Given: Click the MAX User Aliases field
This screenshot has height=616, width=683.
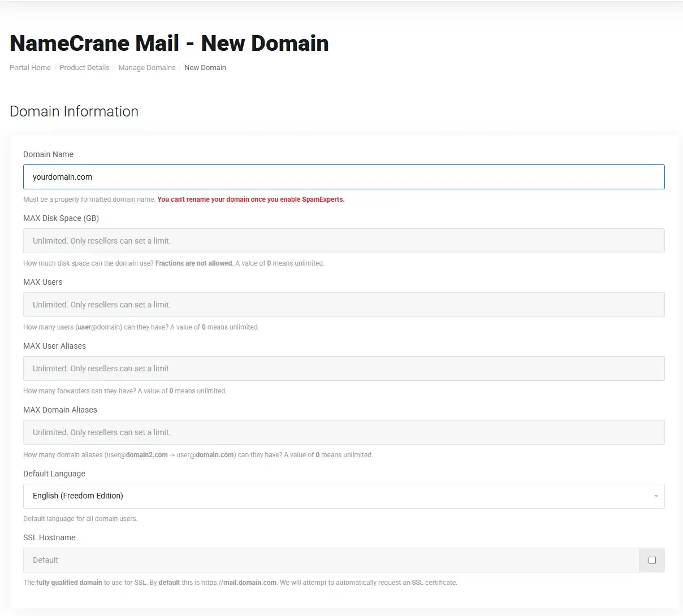Looking at the screenshot, I should tap(344, 368).
